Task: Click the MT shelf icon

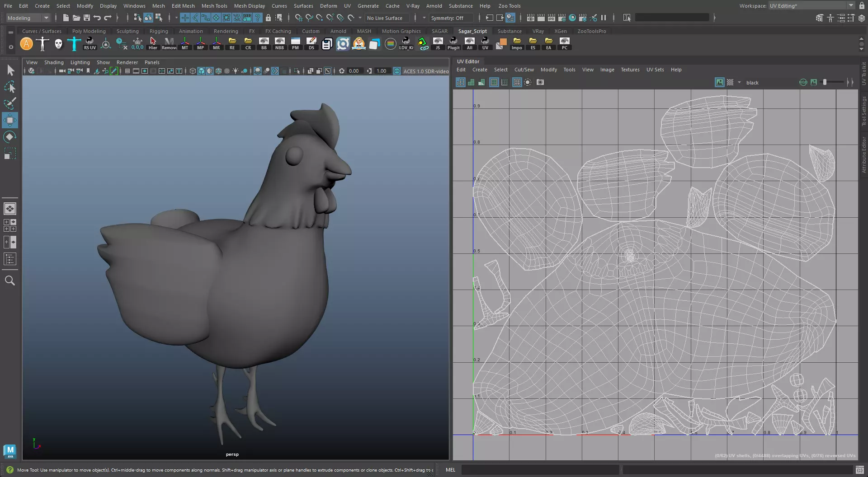Action: click(x=185, y=44)
